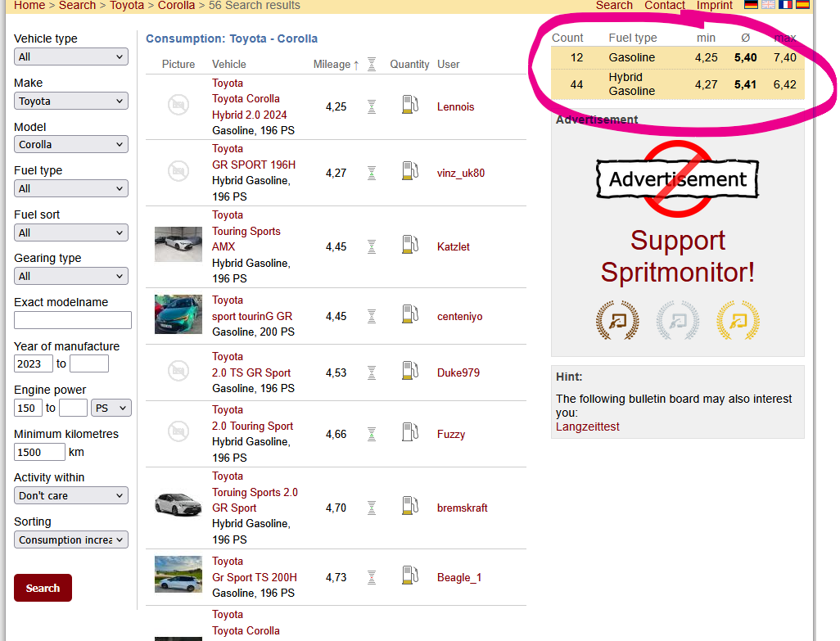Click the consumption bar icon in Duke979 row

tap(372, 372)
